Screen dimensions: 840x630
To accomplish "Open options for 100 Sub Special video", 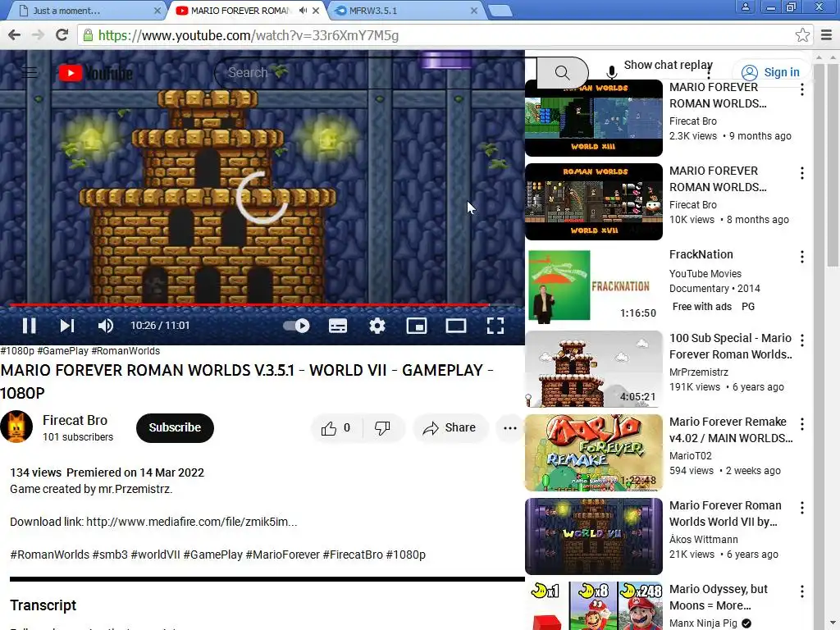I will (x=802, y=340).
